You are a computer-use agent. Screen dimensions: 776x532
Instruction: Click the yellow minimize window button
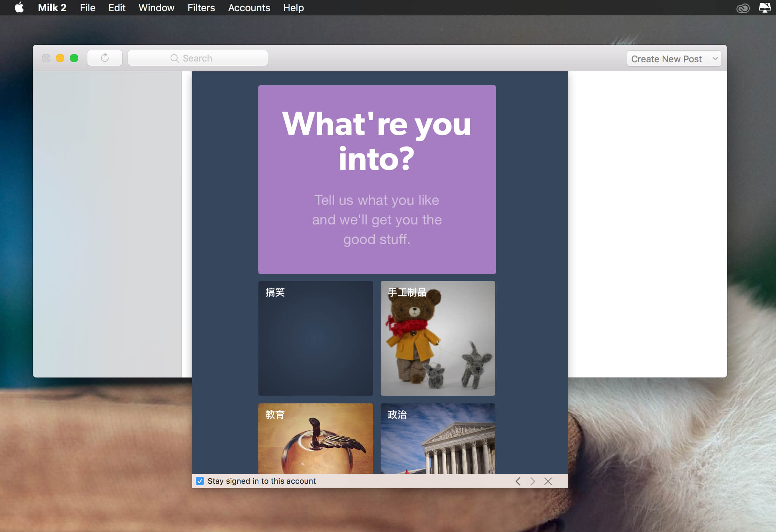(x=60, y=58)
